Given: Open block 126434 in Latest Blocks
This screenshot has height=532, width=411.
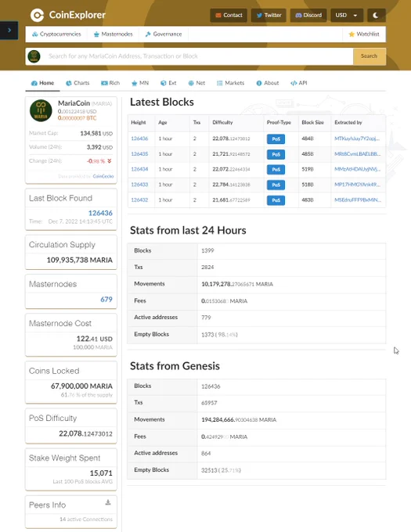Looking at the screenshot, I should pyautogui.click(x=139, y=169).
